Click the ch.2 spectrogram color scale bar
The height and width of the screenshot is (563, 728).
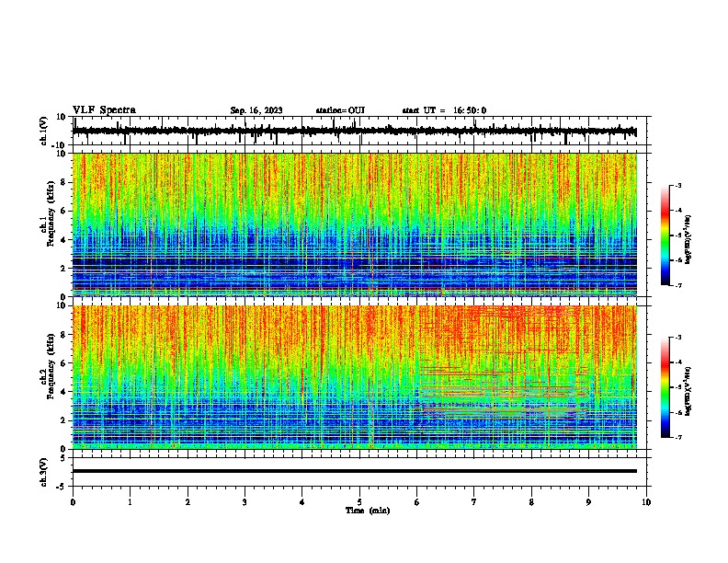(x=665, y=387)
